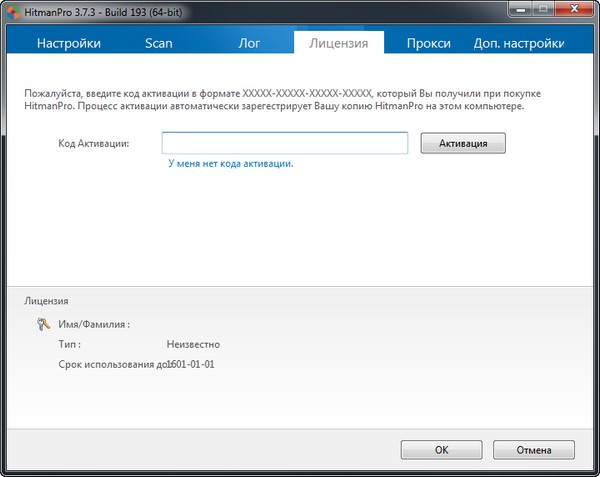Click the HitmanPro logo icon in title bar
This screenshot has height=477, width=600.
[13, 13]
